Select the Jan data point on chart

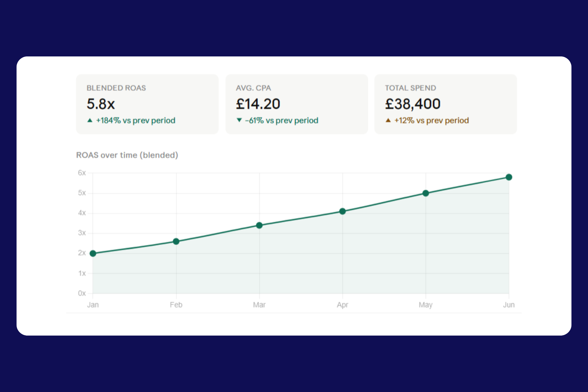pos(93,253)
